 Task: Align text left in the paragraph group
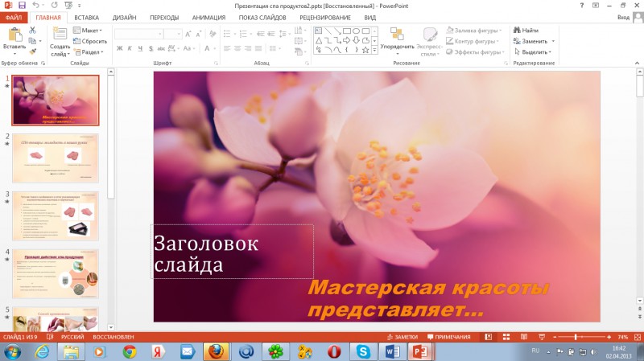[227, 48]
